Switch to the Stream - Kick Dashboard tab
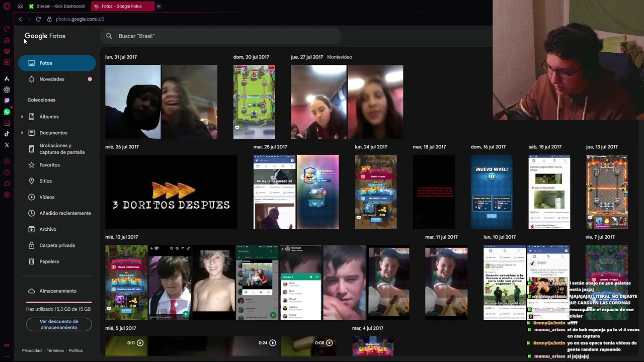The width and height of the screenshot is (644, 362). point(57,7)
